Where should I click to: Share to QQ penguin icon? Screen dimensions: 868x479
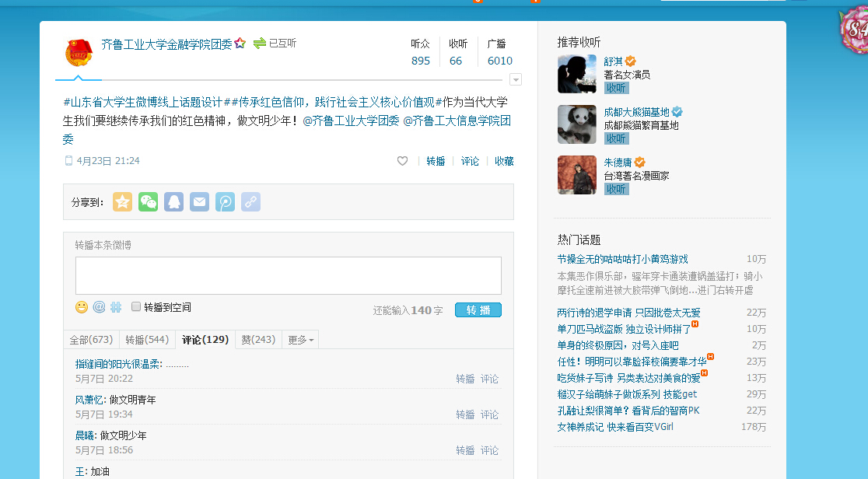[x=173, y=202]
